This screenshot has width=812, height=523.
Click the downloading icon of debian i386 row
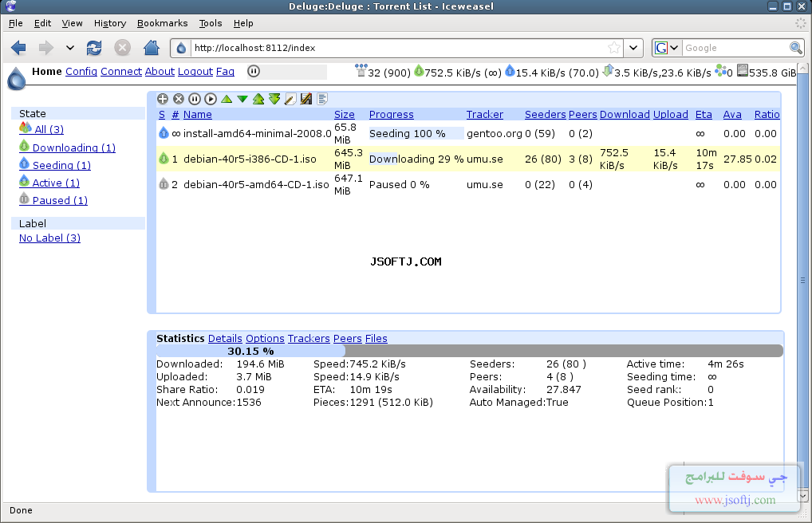point(164,159)
